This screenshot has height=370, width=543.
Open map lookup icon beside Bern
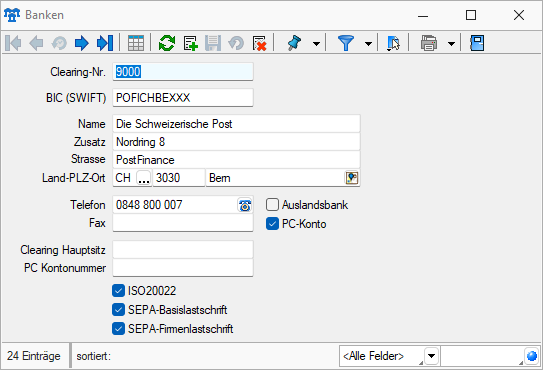352,178
